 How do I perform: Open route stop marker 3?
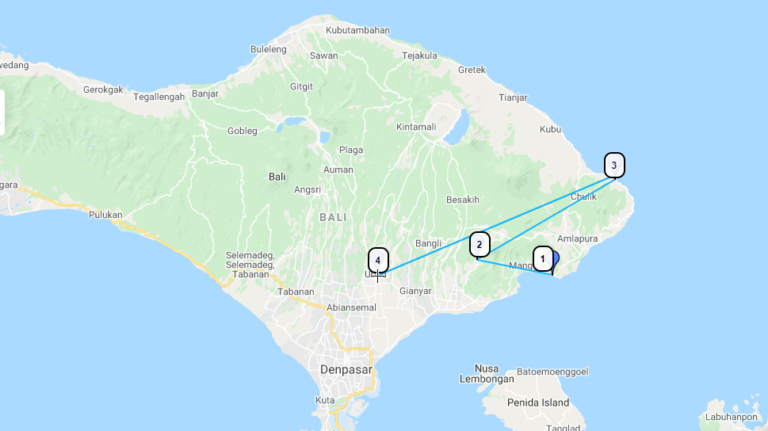[614, 166]
